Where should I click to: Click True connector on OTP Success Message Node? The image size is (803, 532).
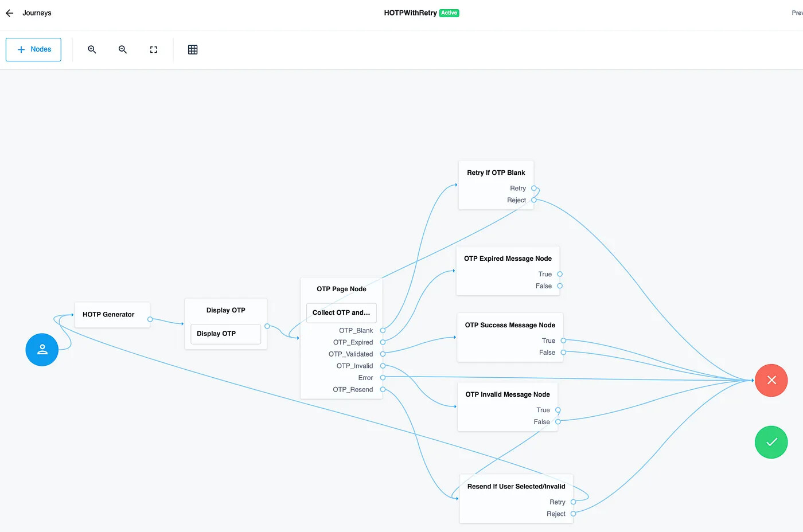[x=563, y=341]
